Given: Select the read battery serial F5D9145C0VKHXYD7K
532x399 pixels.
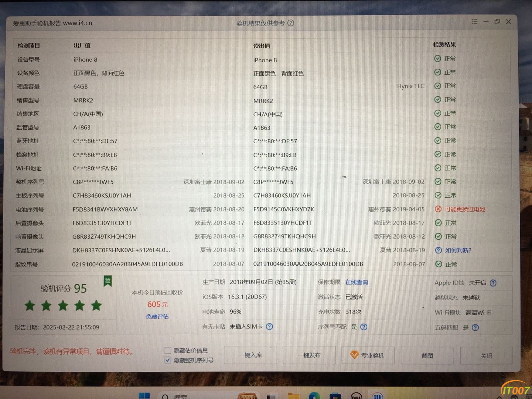Looking at the screenshot, I should click(x=284, y=209).
